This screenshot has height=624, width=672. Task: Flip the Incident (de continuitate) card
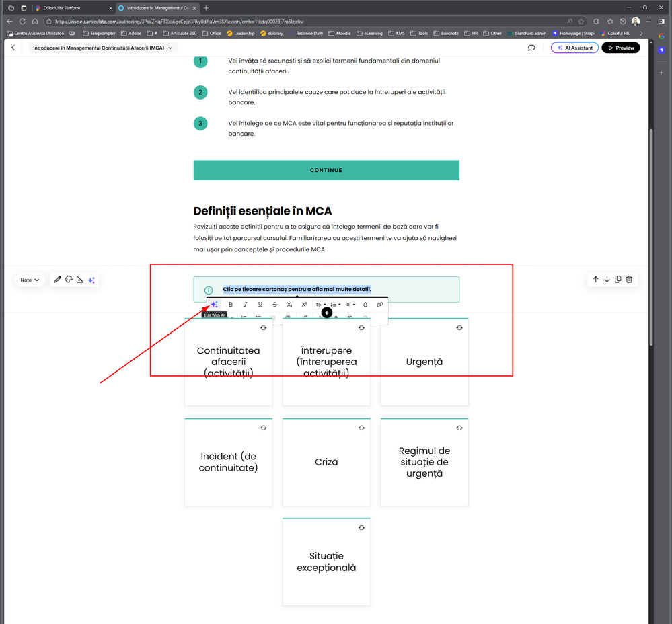[264, 428]
